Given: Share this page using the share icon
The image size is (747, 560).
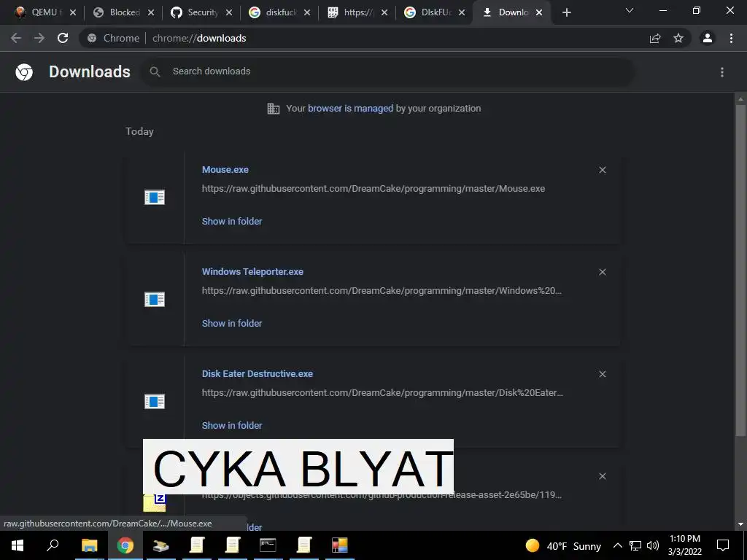Looking at the screenshot, I should 655,38.
